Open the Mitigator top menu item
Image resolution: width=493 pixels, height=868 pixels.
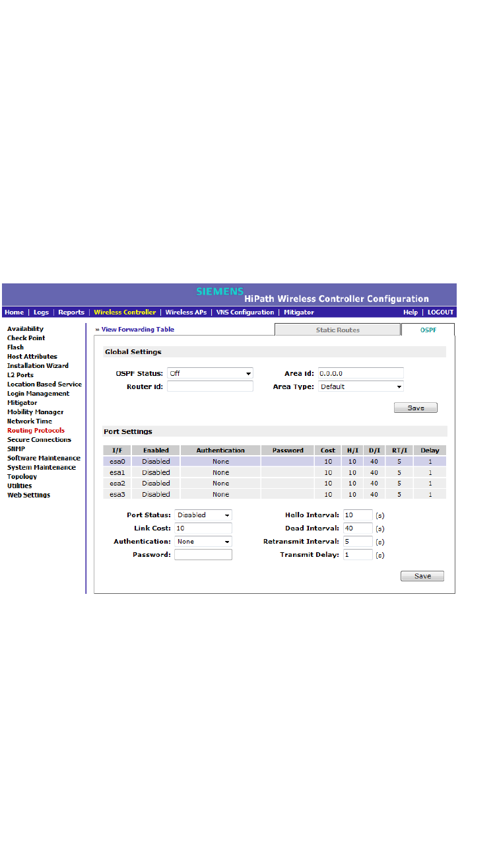point(299,312)
